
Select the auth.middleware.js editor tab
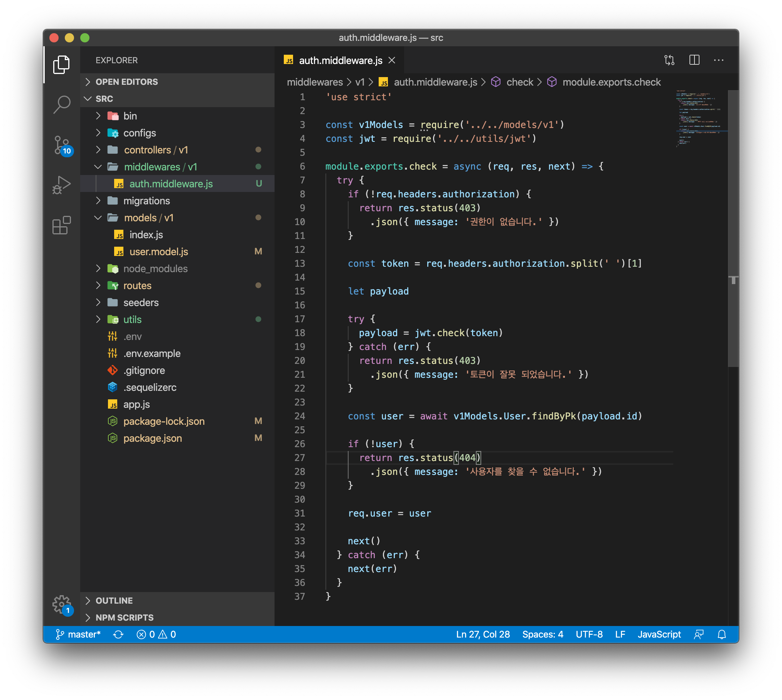tap(340, 61)
